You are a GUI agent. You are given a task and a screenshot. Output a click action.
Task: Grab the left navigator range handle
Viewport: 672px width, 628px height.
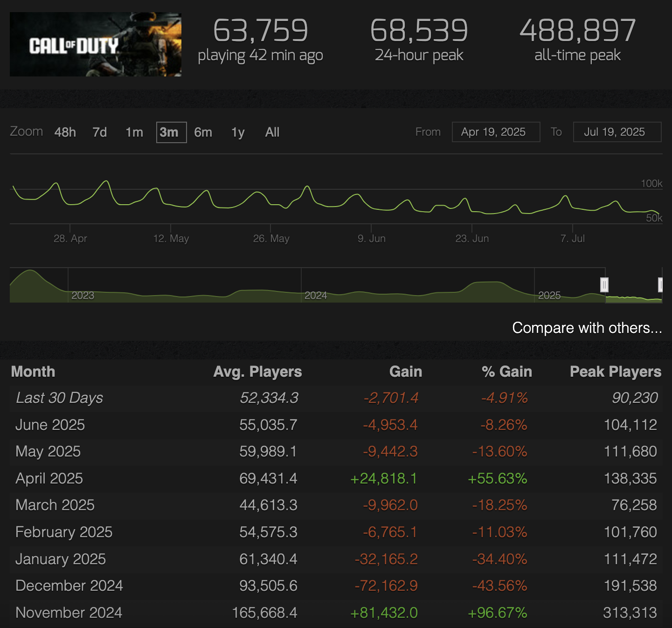[x=604, y=284]
